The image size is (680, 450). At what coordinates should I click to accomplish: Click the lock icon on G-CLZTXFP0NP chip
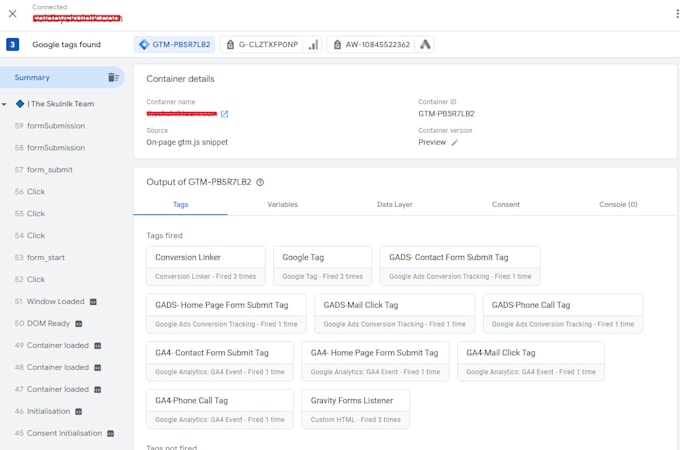tap(230, 44)
